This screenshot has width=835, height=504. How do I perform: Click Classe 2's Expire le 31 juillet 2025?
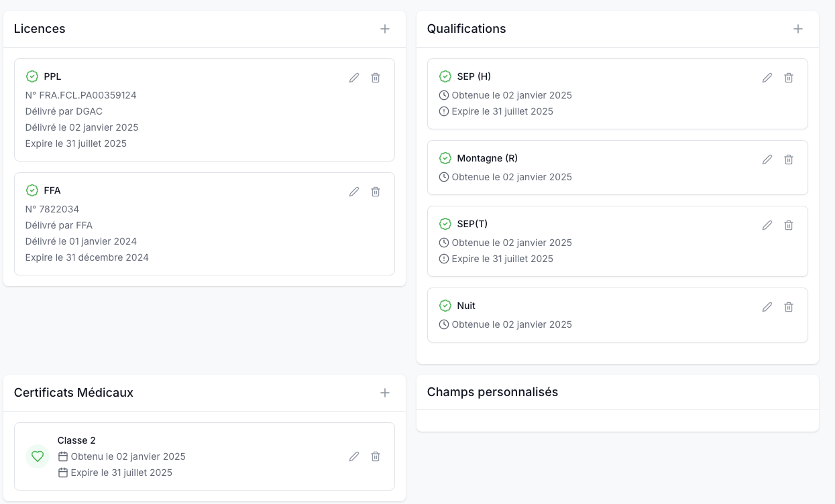(121, 472)
